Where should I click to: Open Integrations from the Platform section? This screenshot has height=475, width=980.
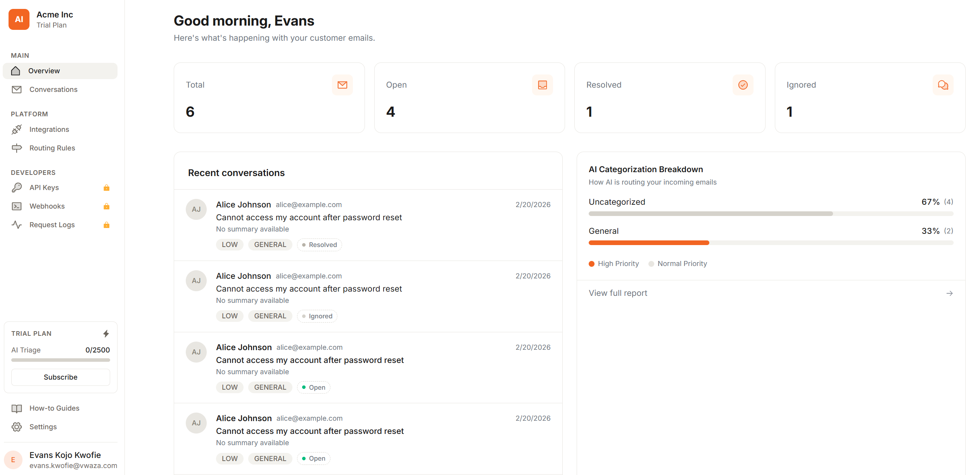click(49, 130)
